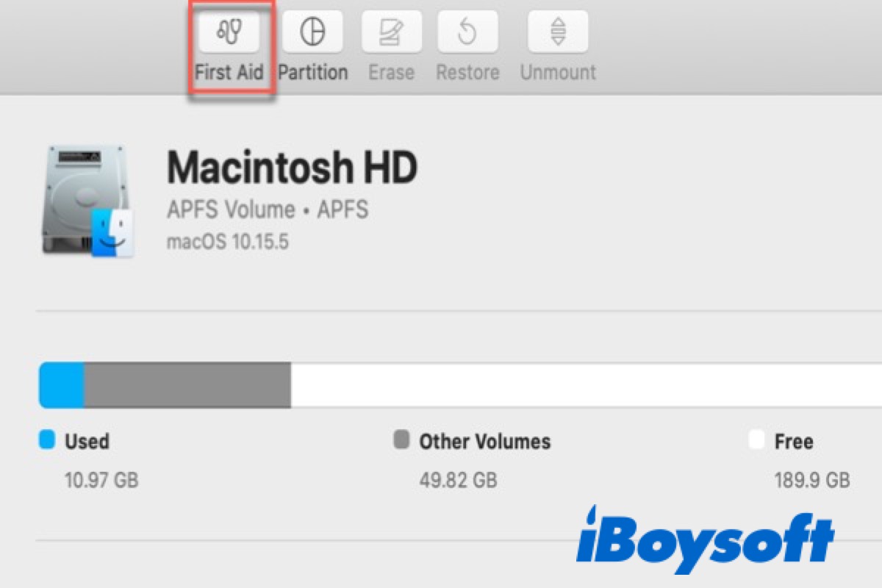Click the gray Other Volumes swatch
This screenshot has width=882, height=588.
pos(401,440)
